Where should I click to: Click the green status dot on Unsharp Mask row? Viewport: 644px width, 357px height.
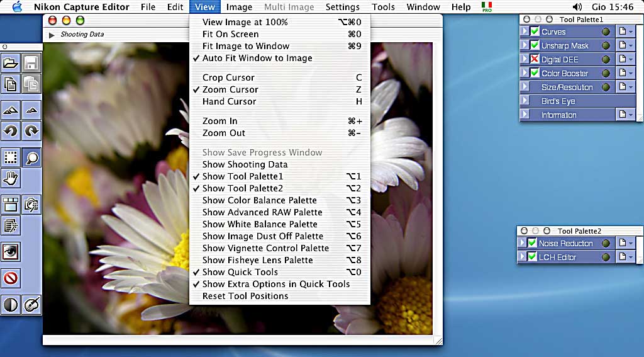pos(606,46)
